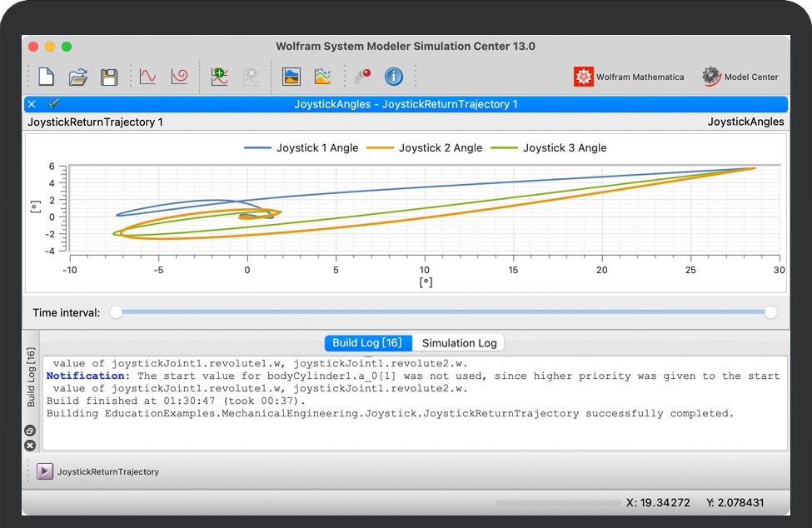This screenshot has width=812, height=528.
Task: Close the JoystickAngles plot window
Action: pos(32,104)
